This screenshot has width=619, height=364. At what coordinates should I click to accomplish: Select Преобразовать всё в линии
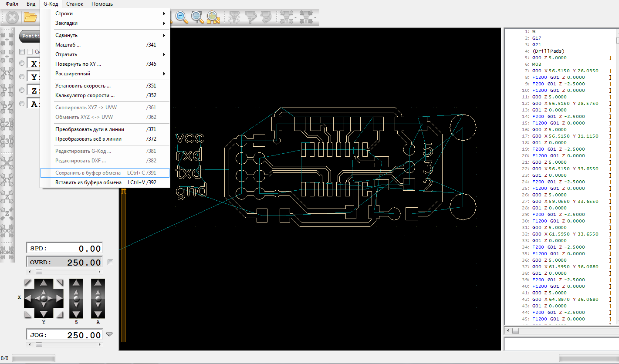pyautogui.click(x=105, y=139)
